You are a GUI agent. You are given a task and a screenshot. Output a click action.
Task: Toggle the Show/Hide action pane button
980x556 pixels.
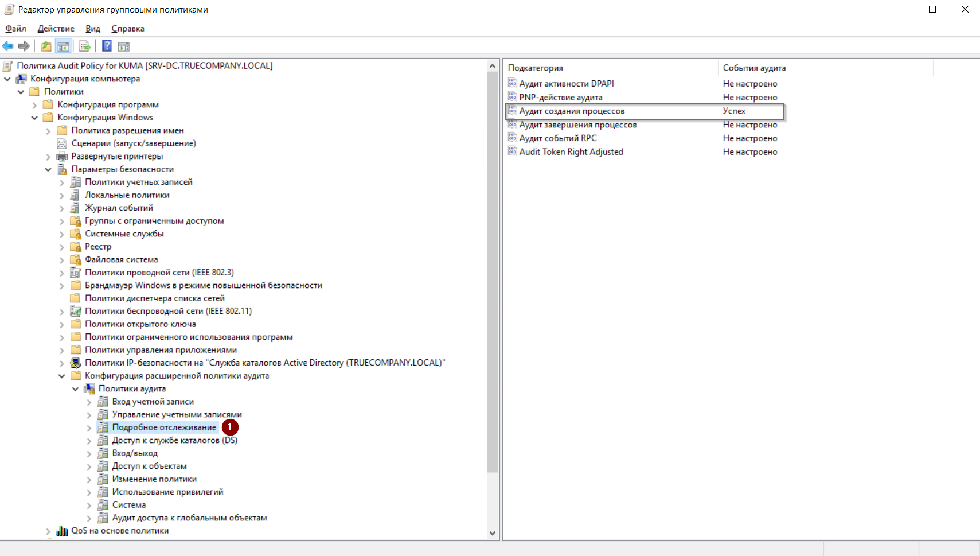coord(123,46)
